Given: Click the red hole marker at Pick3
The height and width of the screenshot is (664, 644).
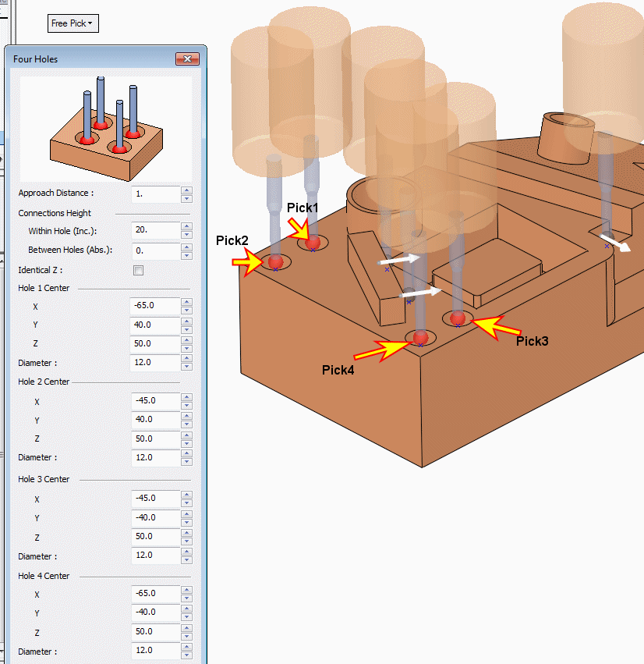Looking at the screenshot, I should (x=458, y=318).
